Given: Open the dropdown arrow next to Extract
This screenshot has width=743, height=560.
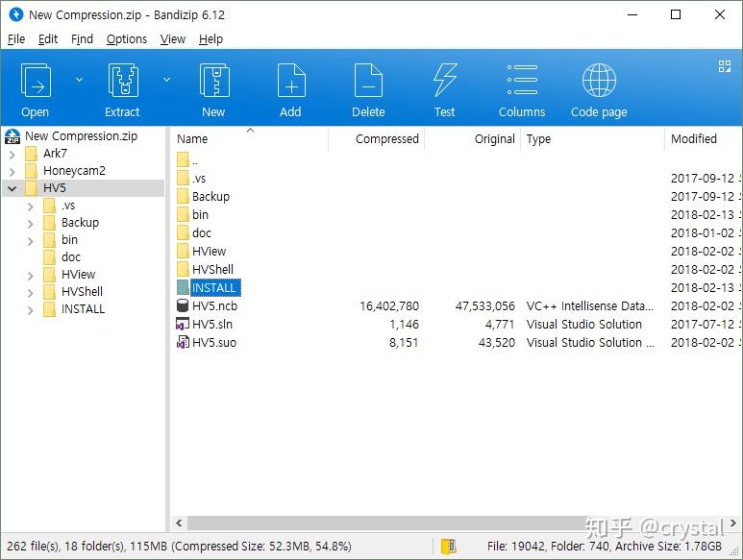Looking at the screenshot, I should point(167,80).
